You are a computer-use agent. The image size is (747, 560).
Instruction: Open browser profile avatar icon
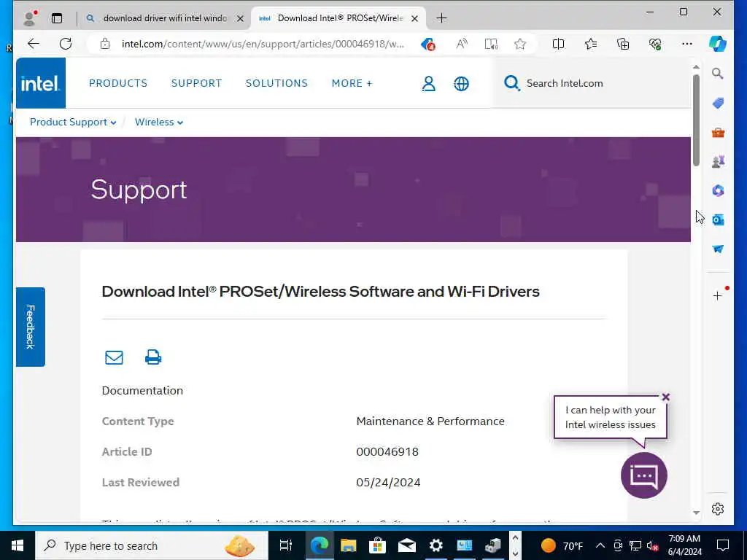pyautogui.click(x=29, y=18)
